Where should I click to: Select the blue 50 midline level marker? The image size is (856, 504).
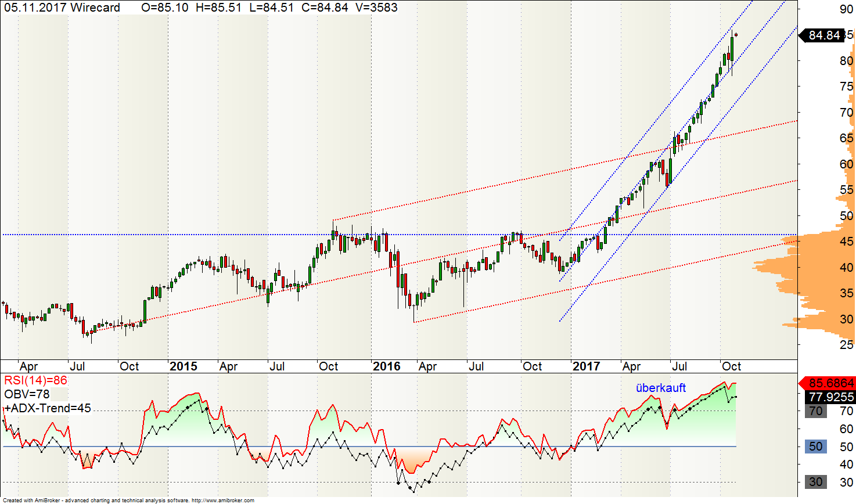pos(816,447)
